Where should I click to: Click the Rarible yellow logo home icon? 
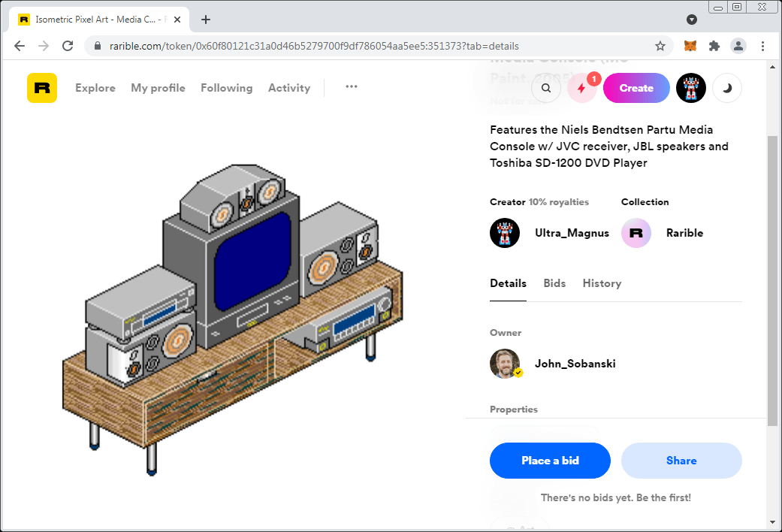tap(42, 88)
